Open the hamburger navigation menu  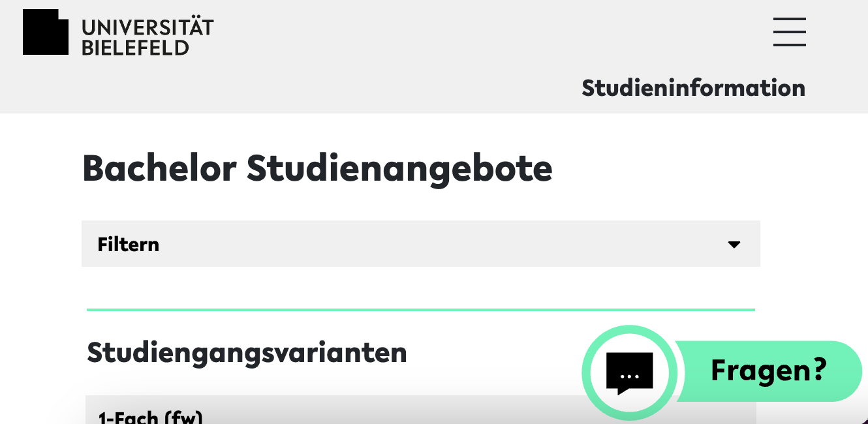pyautogui.click(x=789, y=32)
